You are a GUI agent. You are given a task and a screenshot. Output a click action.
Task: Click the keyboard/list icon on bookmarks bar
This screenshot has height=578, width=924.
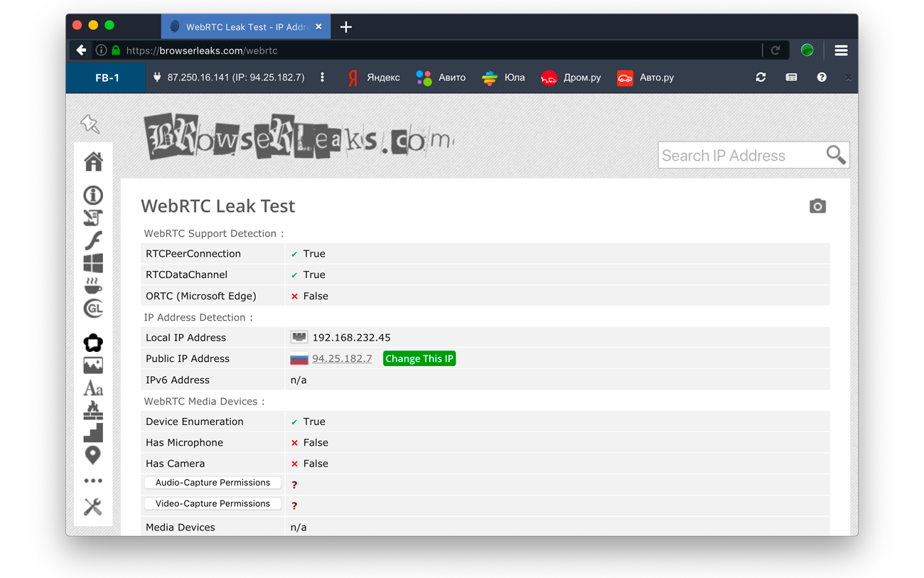(791, 77)
